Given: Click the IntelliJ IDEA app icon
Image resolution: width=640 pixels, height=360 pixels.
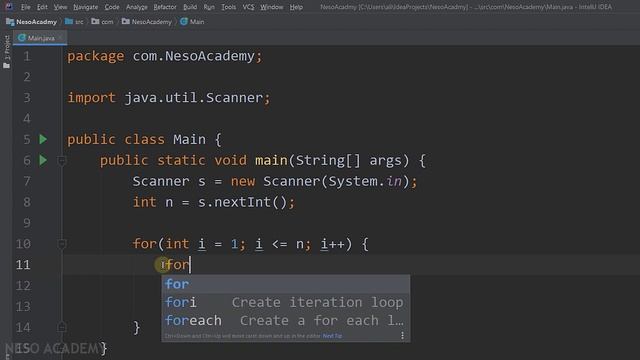Looking at the screenshot, I should pos(9,7).
